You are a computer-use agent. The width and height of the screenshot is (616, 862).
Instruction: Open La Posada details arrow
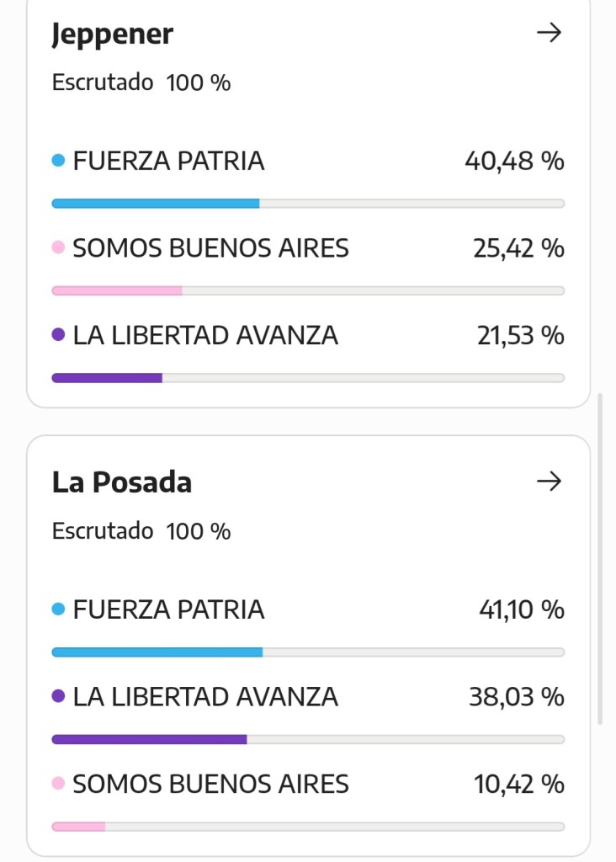tap(549, 482)
